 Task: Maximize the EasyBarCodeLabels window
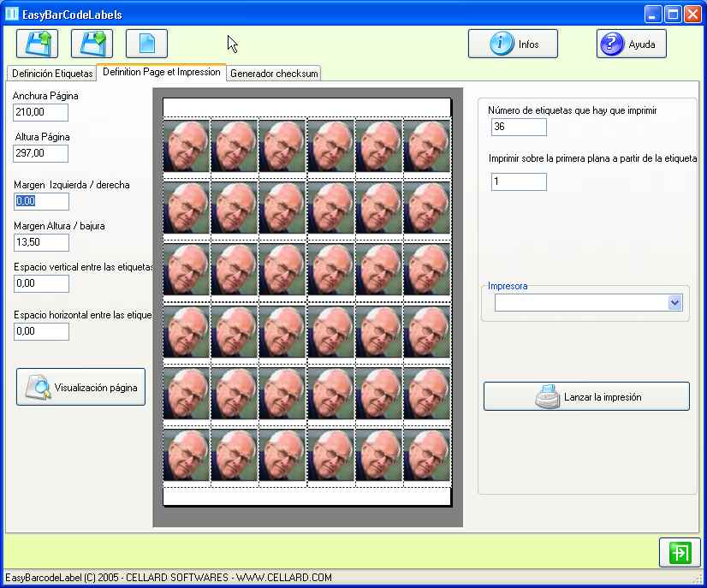[673, 15]
